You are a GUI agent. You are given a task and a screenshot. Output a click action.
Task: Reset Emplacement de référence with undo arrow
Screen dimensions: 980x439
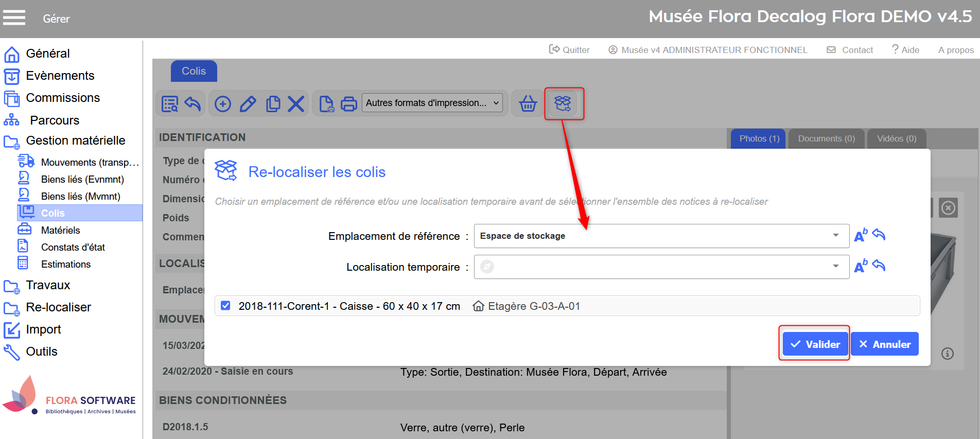point(879,235)
